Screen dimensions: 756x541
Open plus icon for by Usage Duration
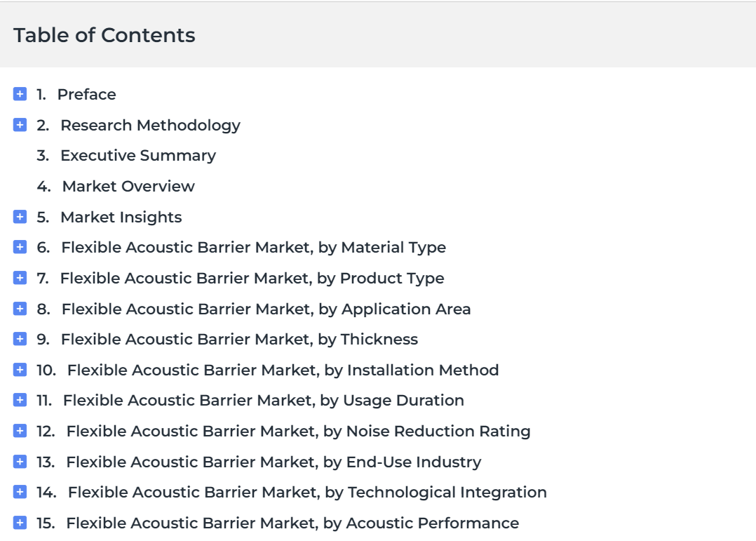[x=20, y=400]
